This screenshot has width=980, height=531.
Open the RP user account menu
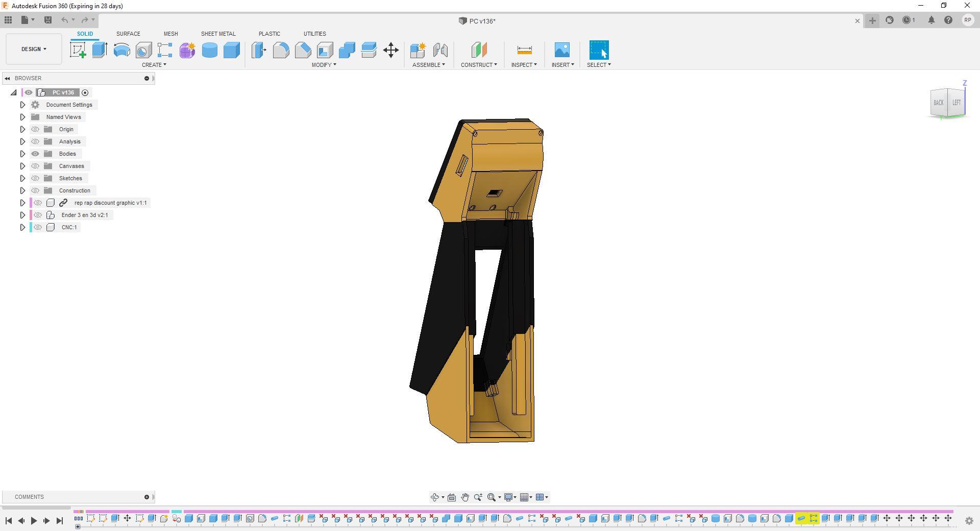968,20
